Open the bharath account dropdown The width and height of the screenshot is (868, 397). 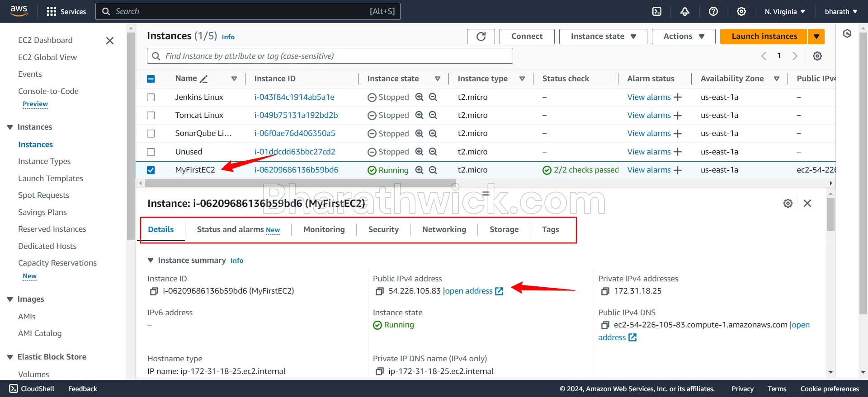coord(841,11)
